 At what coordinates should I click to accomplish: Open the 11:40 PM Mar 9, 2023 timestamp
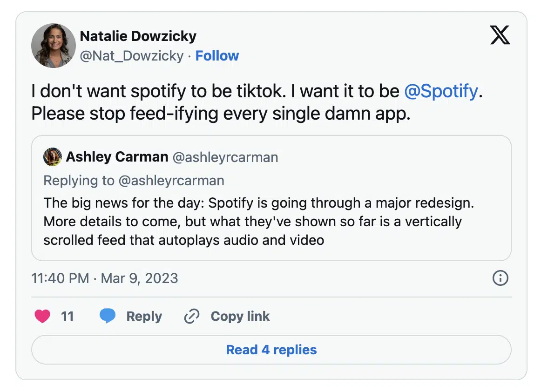[105, 278]
